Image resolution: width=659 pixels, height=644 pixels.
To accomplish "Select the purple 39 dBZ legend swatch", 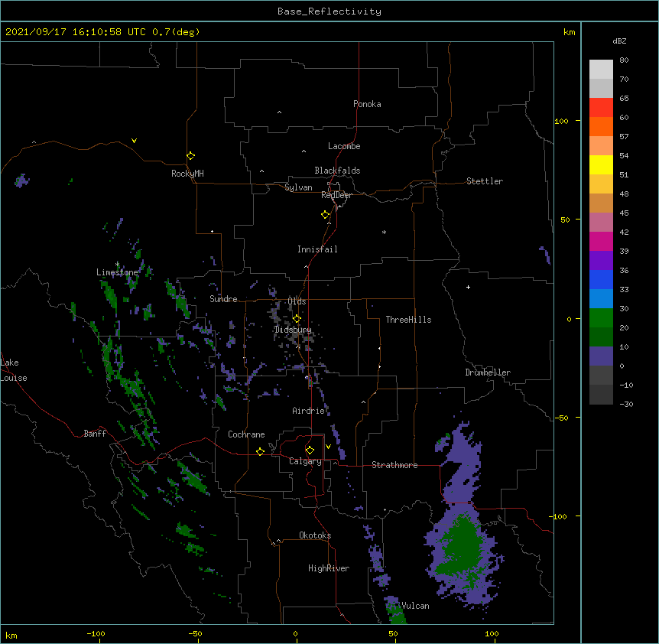I will [601, 261].
